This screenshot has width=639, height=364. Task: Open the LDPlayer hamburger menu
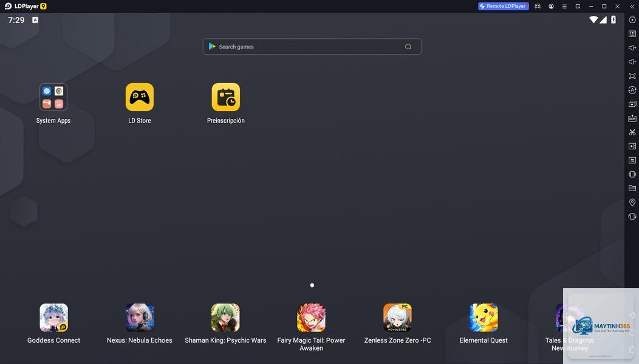pos(564,6)
